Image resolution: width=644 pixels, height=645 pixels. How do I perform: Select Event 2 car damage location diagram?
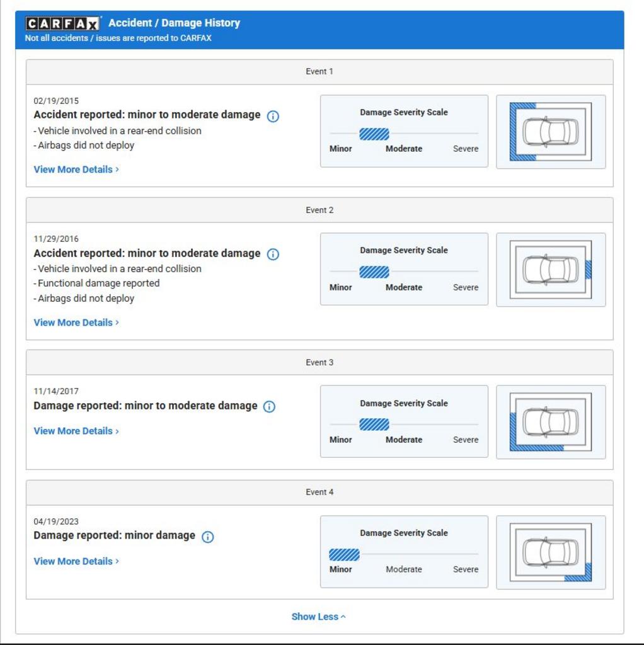551,270
